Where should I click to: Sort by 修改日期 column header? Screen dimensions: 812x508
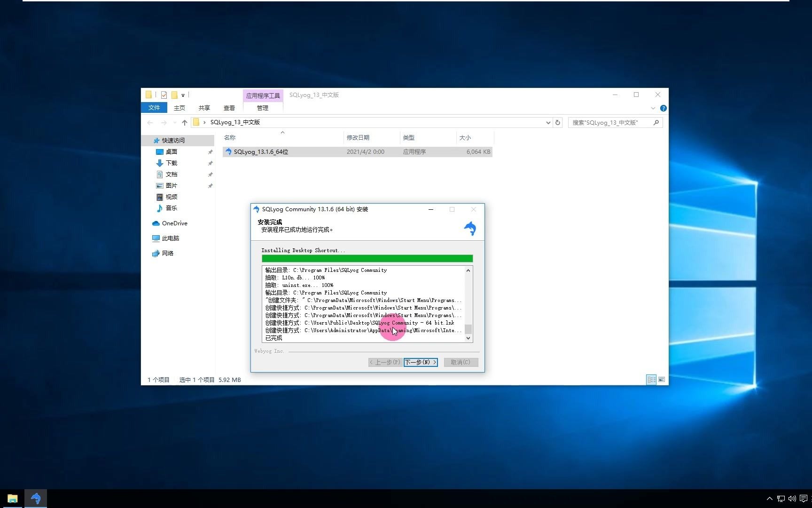click(372, 137)
